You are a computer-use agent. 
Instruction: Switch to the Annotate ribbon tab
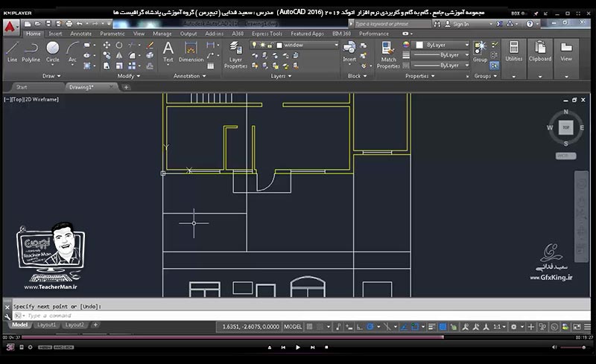click(x=80, y=33)
